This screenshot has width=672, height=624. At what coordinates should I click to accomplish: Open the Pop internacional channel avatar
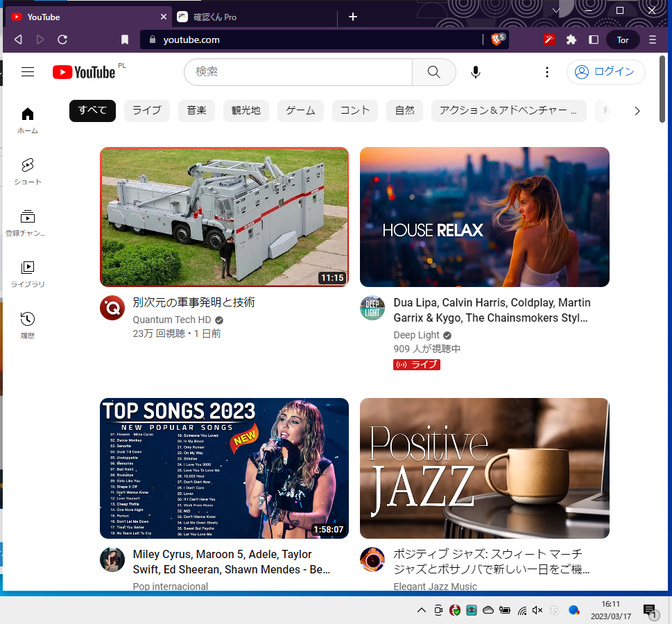coord(112,560)
